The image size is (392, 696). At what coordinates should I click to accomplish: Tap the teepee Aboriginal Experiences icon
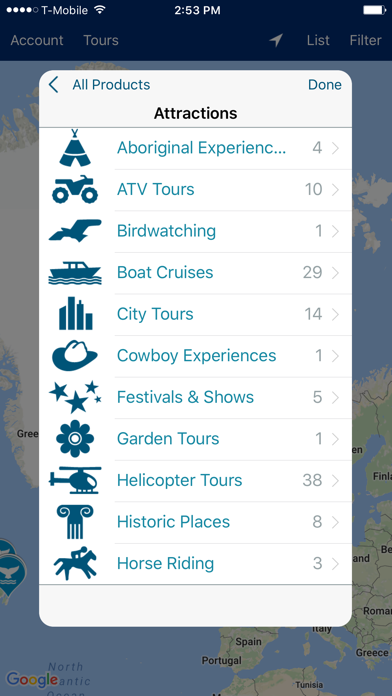tap(75, 148)
